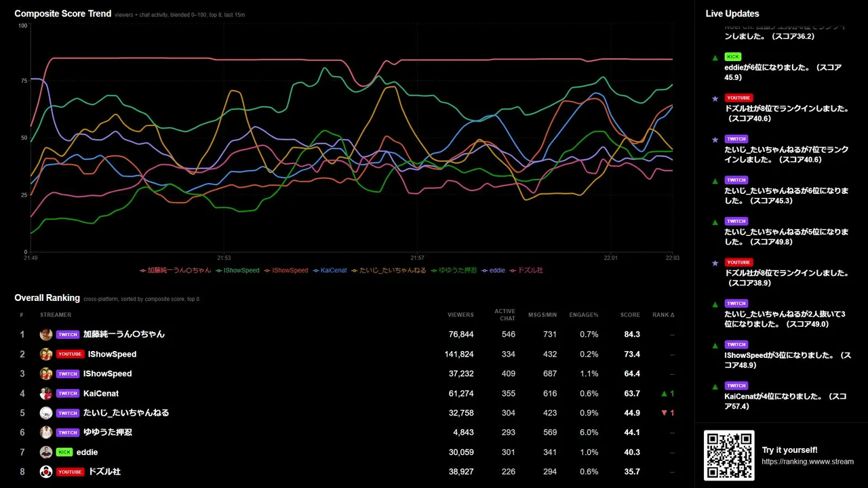
Task: Click the green up arrow beside the eddie 6位 update
Action: 715,58
